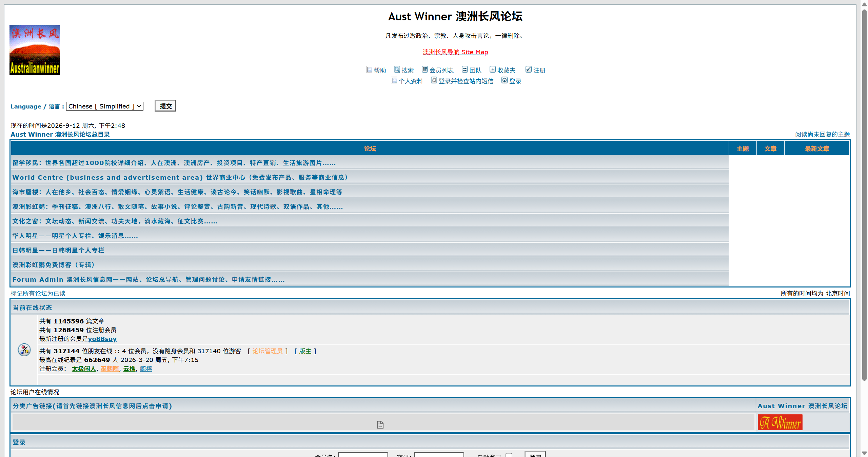
Task: Click the 注册 register checkmark icon
Action: pos(529,69)
